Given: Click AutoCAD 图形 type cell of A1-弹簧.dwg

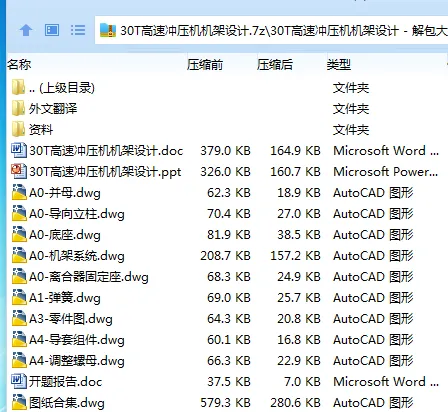Looking at the screenshot, I should click(x=373, y=298).
